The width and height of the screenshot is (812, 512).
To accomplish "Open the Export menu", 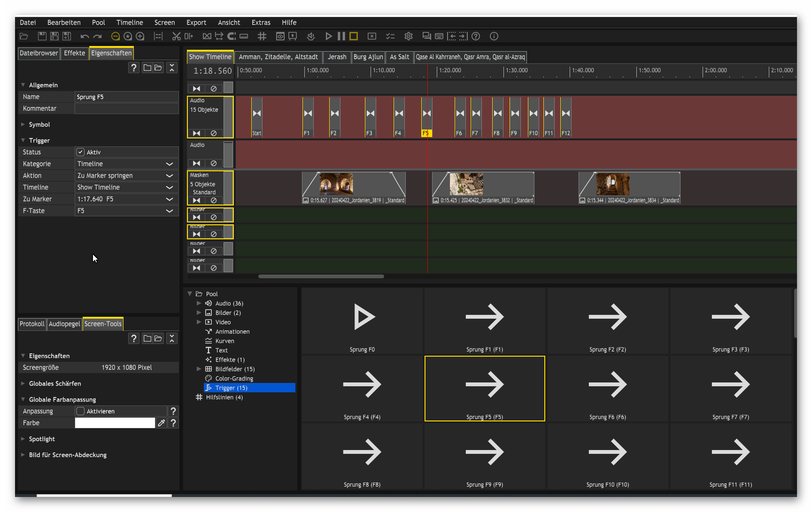I will click(x=196, y=23).
